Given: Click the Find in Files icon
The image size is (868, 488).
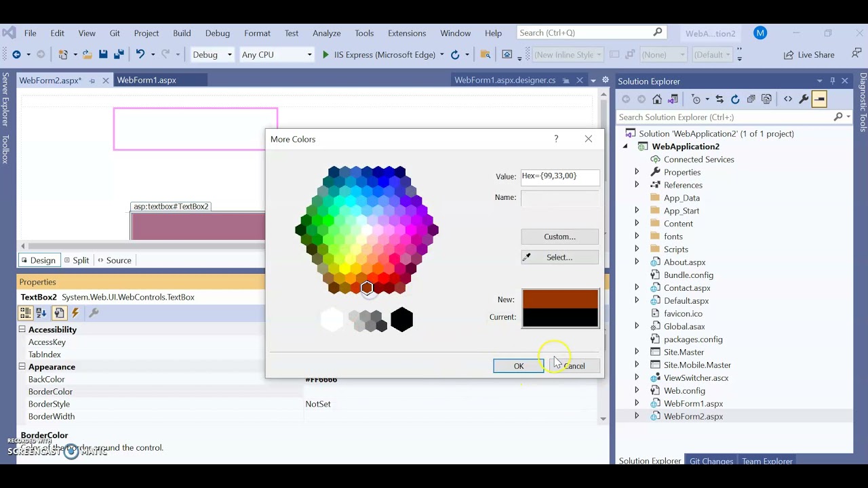Looking at the screenshot, I should [x=485, y=55].
